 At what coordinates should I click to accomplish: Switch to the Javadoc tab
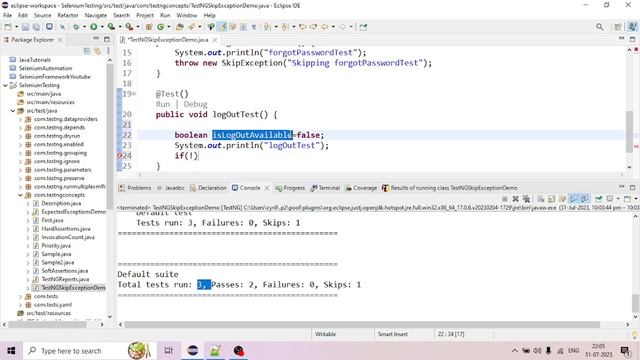[x=171, y=188]
